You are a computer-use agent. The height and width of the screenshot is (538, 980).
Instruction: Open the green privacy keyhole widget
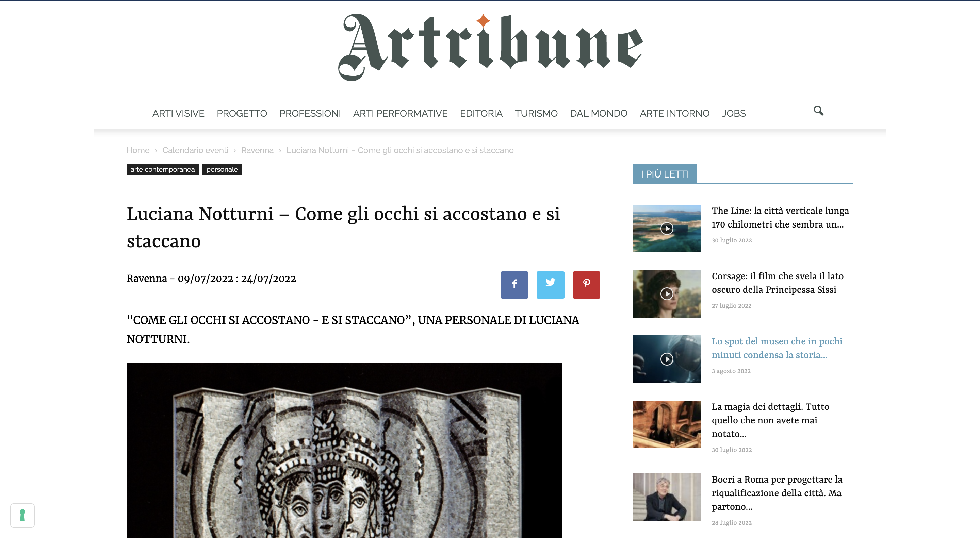22,515
